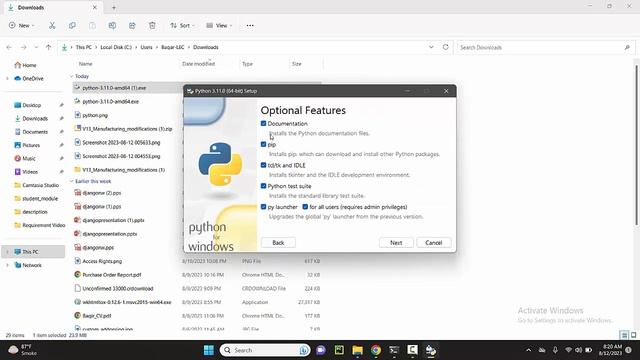Select Desktop in the navigation pane
Screen dimensions: 640x360
[27, 105]
